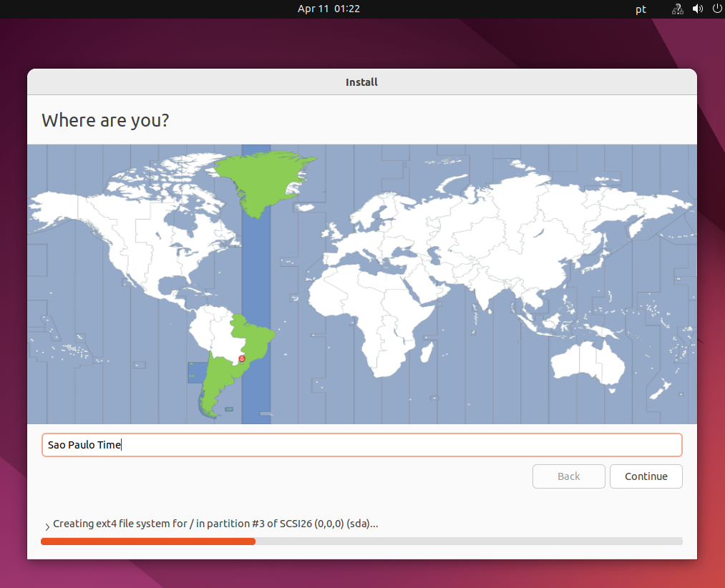Open the power menu icon
Viewport: 725px width, 588px height.
[717, 9]
